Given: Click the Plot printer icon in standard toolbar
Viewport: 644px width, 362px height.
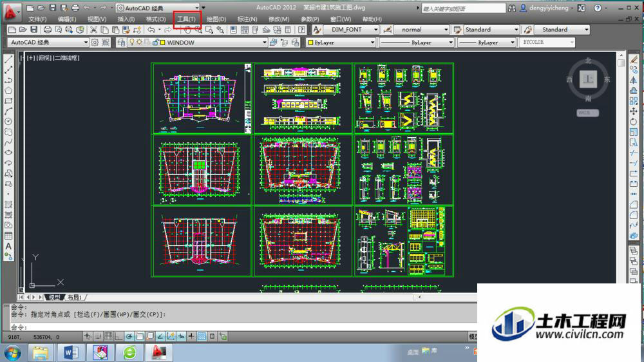Looking at the screenshot, I should [x=48, y=30].
